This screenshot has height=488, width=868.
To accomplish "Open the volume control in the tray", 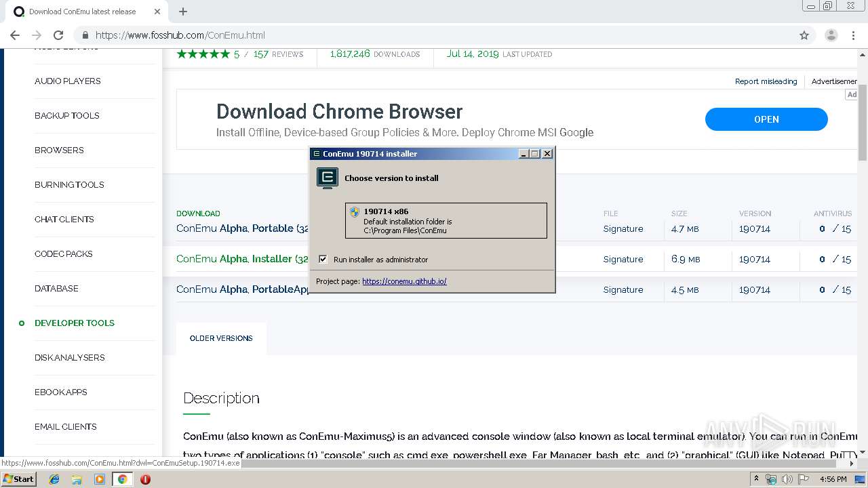I will click(x=787, y=479).
